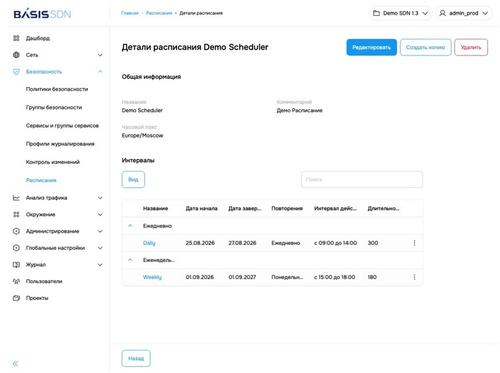Click the users icon beside Пользователи
500x373 pixels.
click(16, 281)
